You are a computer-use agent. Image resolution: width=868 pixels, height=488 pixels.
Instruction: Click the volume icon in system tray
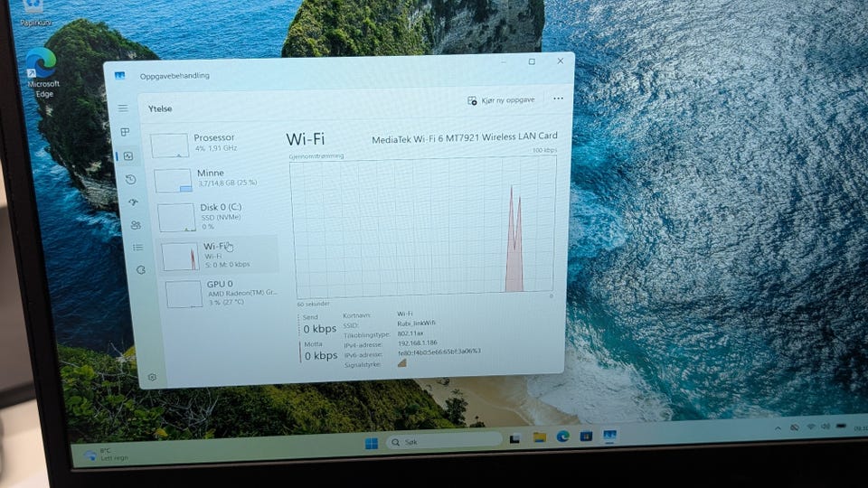pyautogui.click(x=826, y=426)
